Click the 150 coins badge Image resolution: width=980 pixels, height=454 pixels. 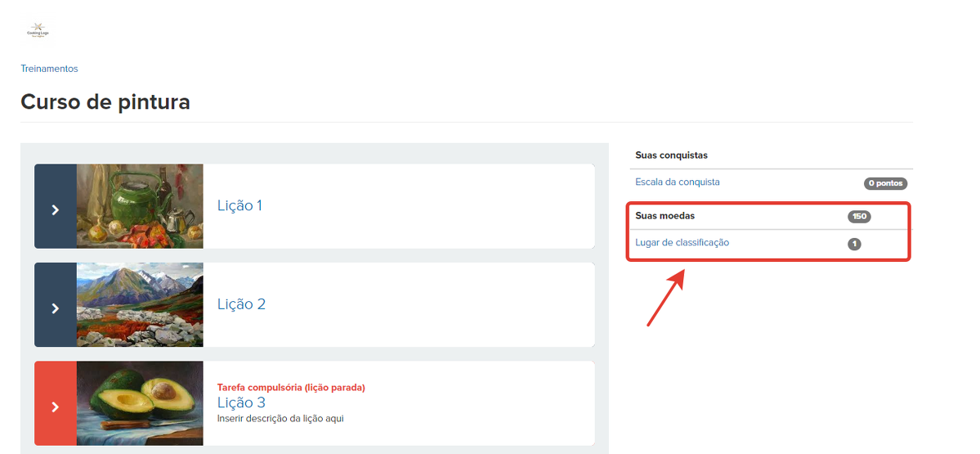click(859, 217)
